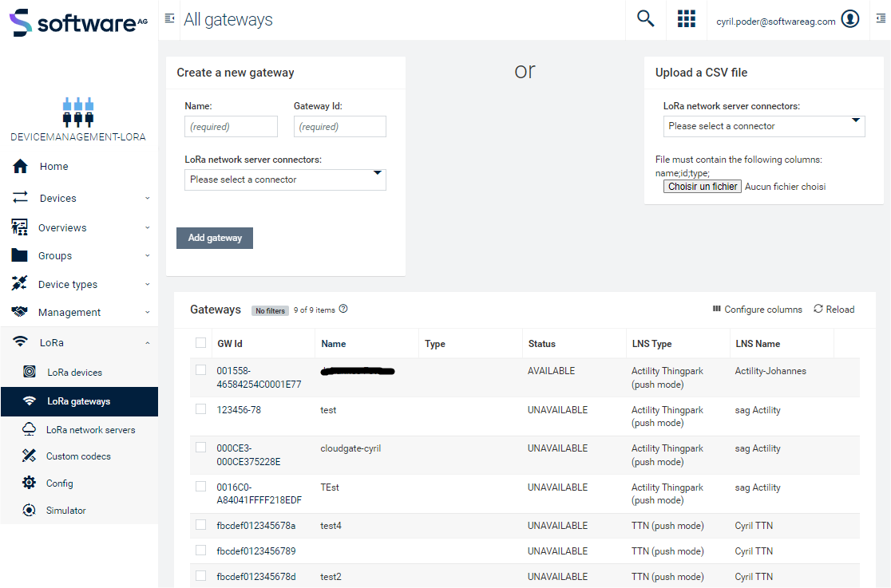Click the help icon beside item count
Screen dimensions: 891x588
pyautogui.click(x=344, y=310)
